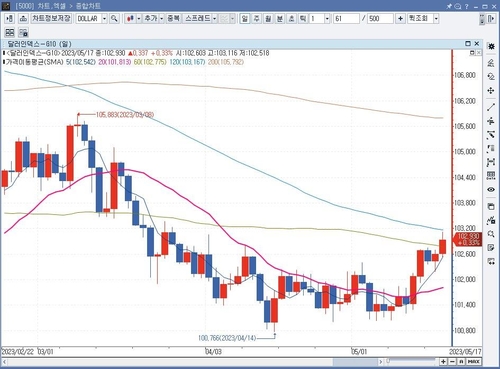The image size is (500, 369).
Task: Click the note edit icon in sidebar
Action: coord(491,247)
